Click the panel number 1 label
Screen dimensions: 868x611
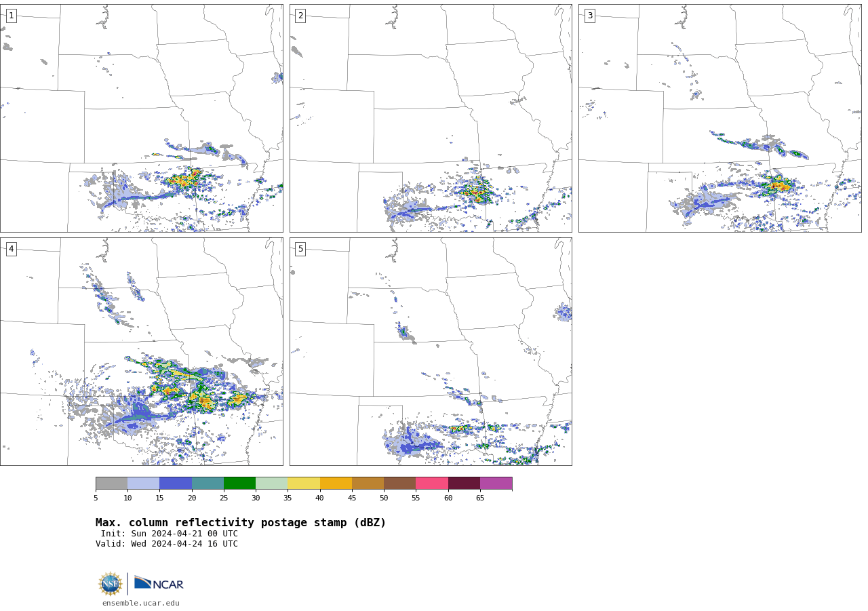click(11, 16)
